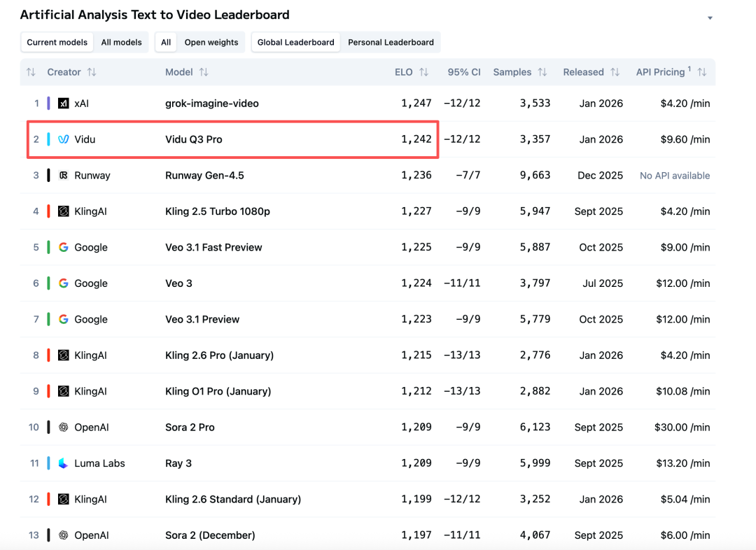Click the Luma Labs logo icon
756x550 pixels.
coord(63,463)
